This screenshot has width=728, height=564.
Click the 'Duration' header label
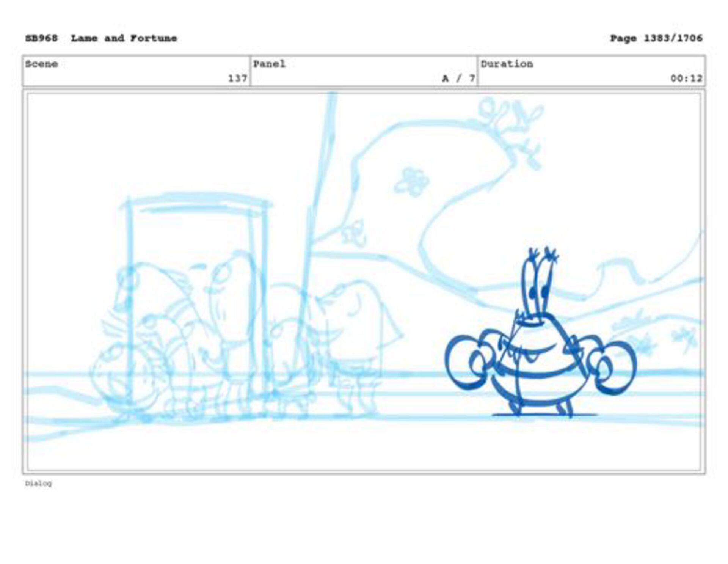point(507,64)
